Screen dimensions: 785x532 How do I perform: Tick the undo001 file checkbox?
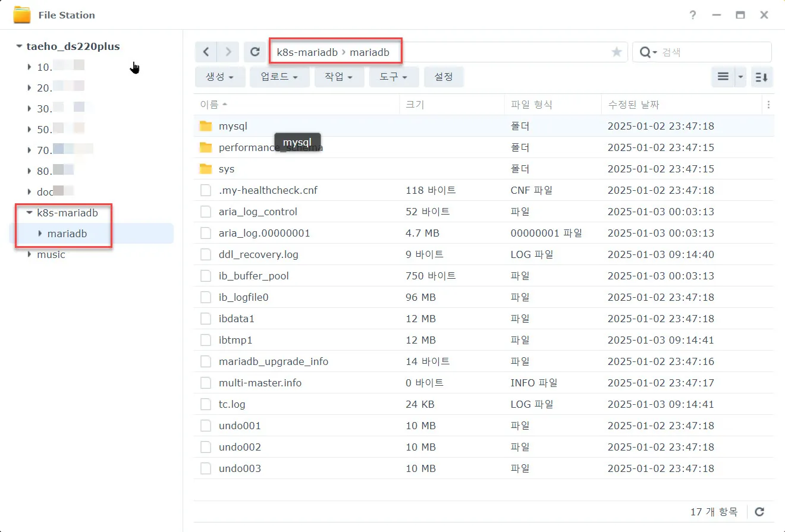[205, 426]
